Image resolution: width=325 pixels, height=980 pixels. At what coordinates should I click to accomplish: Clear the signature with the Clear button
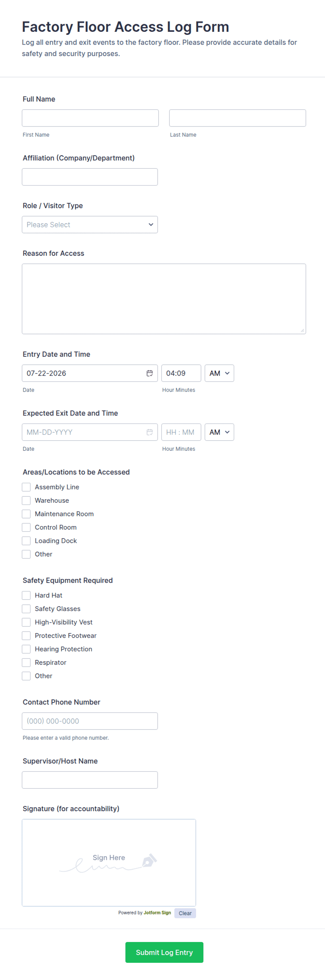point(185,913)
